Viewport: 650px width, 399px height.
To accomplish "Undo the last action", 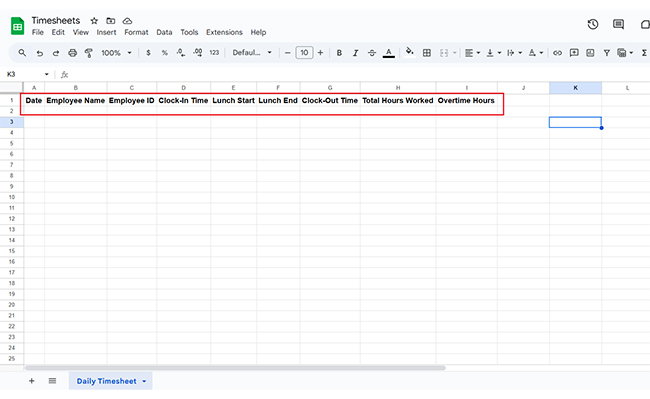I will 40,53.
